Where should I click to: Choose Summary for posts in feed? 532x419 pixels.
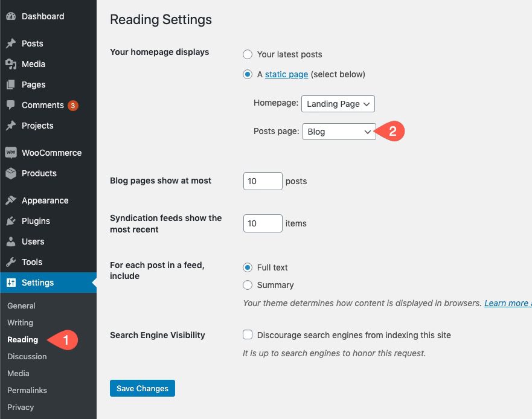coord(248,285)
